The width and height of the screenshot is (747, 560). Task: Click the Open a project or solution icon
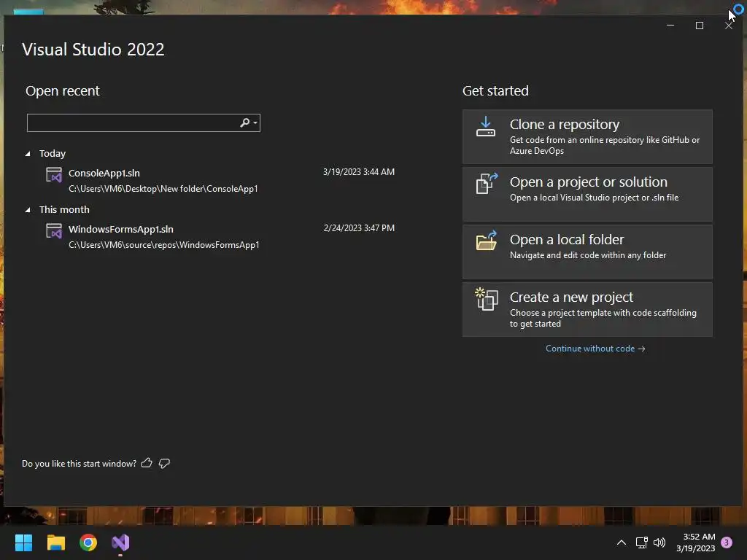(x=487, y=183)
